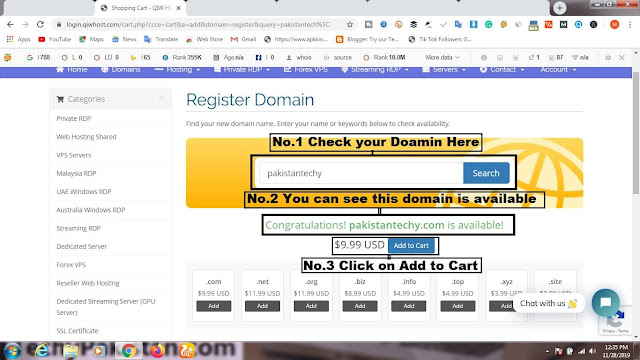
Task: Select SSL Certificate category
Action: click(x=77, y=331)
